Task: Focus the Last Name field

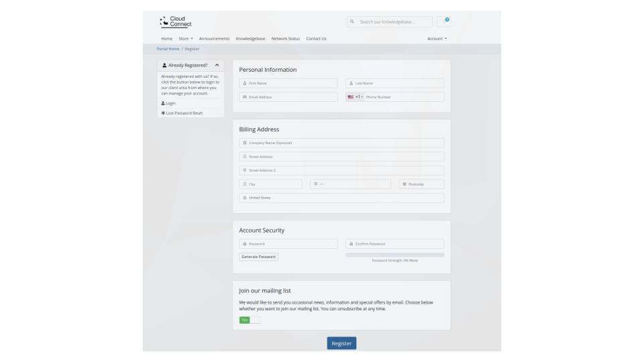Action: point(394,83)
